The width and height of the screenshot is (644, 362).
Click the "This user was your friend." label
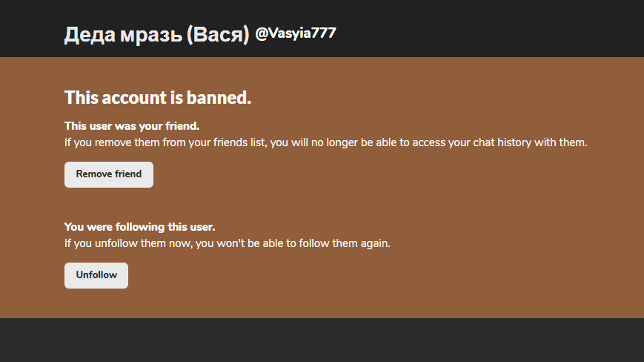click(x=132, y=126)
